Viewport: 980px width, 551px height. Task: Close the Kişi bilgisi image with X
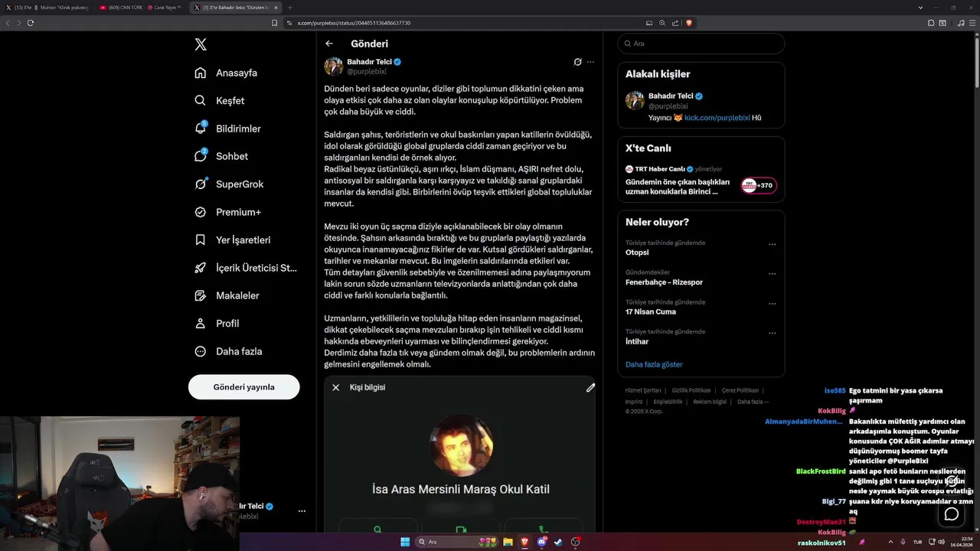click(x=335, y=387)
